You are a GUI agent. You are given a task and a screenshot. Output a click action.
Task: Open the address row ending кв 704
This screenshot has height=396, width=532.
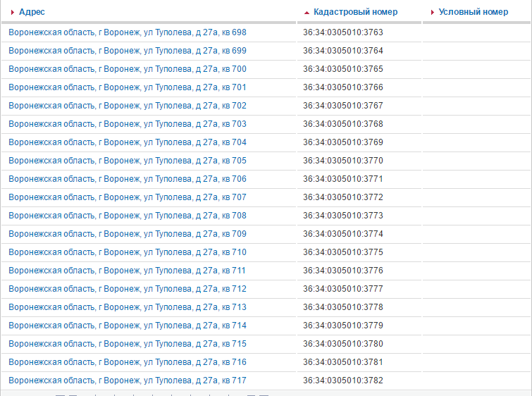click(x=128, y=142)
